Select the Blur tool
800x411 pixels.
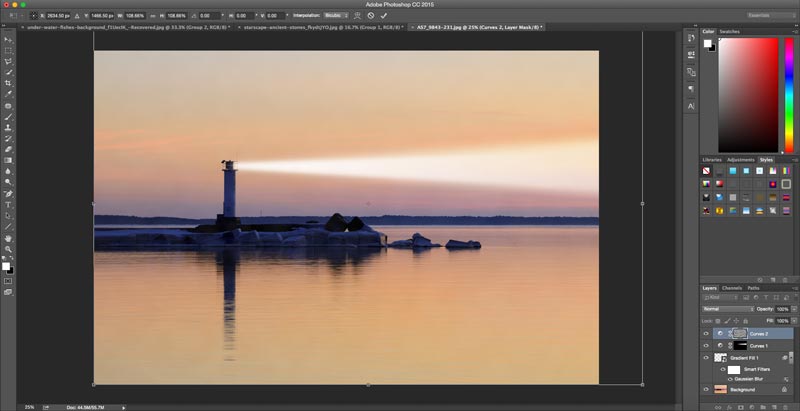point(8,171)
